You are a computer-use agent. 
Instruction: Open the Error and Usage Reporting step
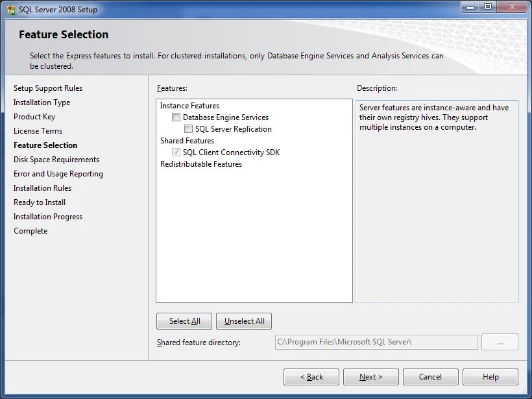[58, 174]
